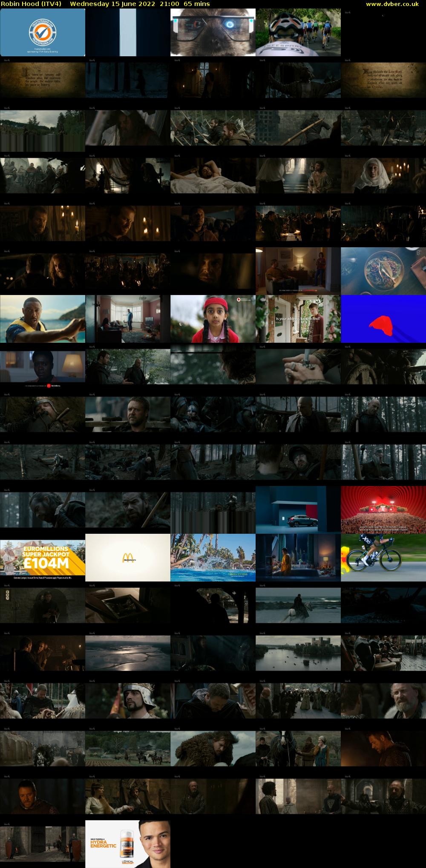Select the man in fur cloak bowing thumbnail
The width and height of the screenshot is (426, 868).
tap(213, 749)
